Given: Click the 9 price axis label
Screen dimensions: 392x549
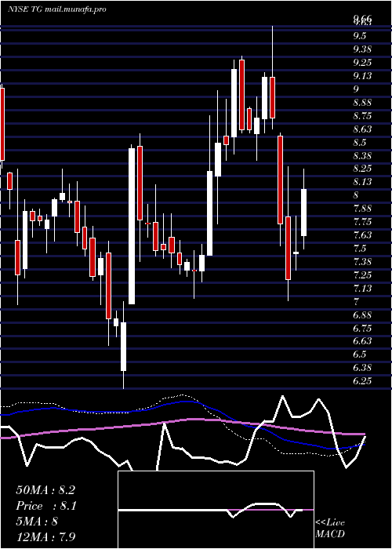Looking at the screenshot, I should coord(356,89).
